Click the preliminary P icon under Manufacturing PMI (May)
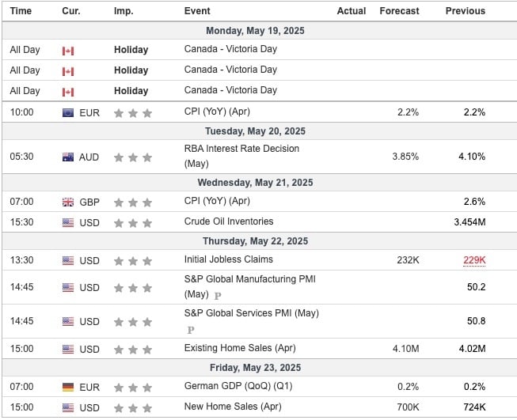Image resolution: width=517 pixels, height=420 pixels. point(218,296)
